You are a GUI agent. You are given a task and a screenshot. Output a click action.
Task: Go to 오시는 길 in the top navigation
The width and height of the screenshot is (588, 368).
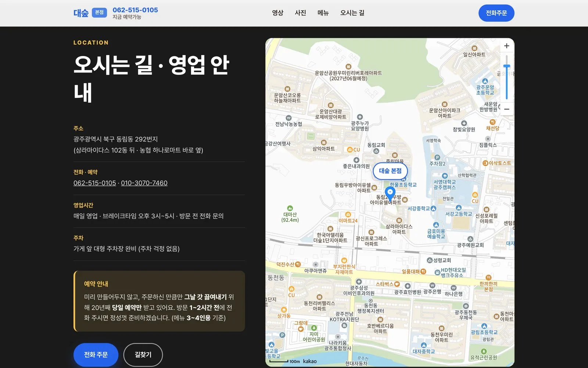[x=352, y=13]
